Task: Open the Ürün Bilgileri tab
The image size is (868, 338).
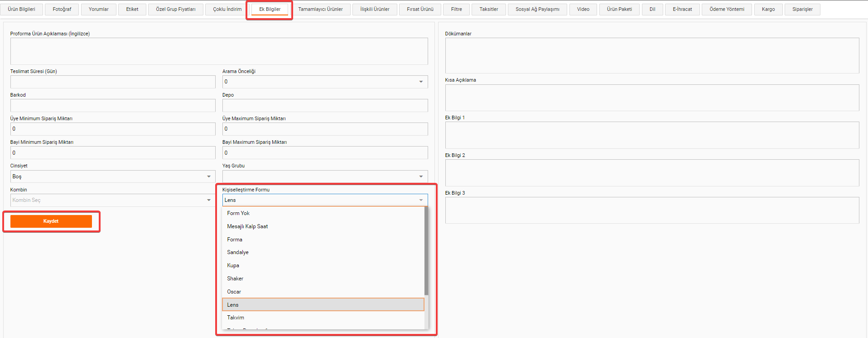Action: coord(21,9)
